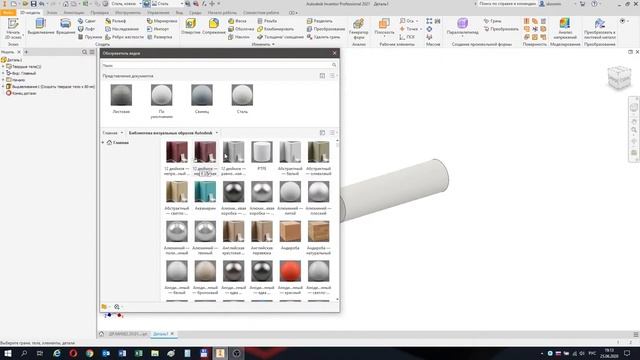Click the Сопряжение (Fillet) tool icon
This screenshot has width=640, height=360.
pyautogui.click(x=214, y=23)
